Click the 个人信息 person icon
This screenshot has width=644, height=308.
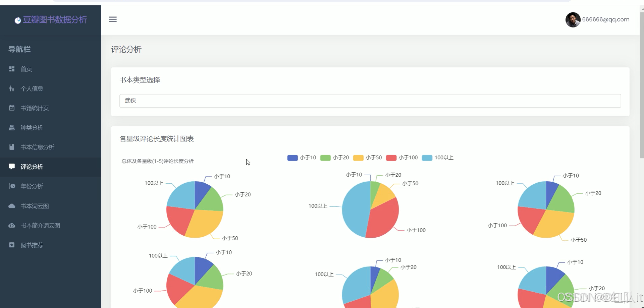[x=12, y=88]
